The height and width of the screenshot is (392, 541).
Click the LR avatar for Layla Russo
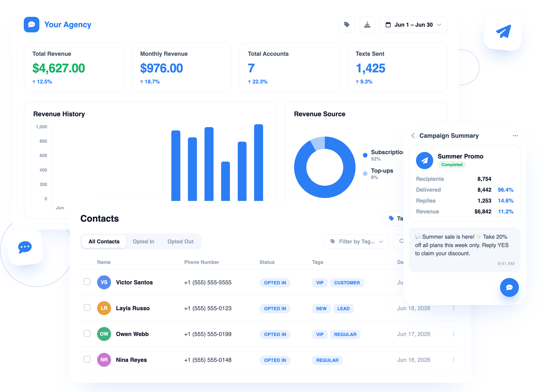pyautogui.click(x=104, y=308)
